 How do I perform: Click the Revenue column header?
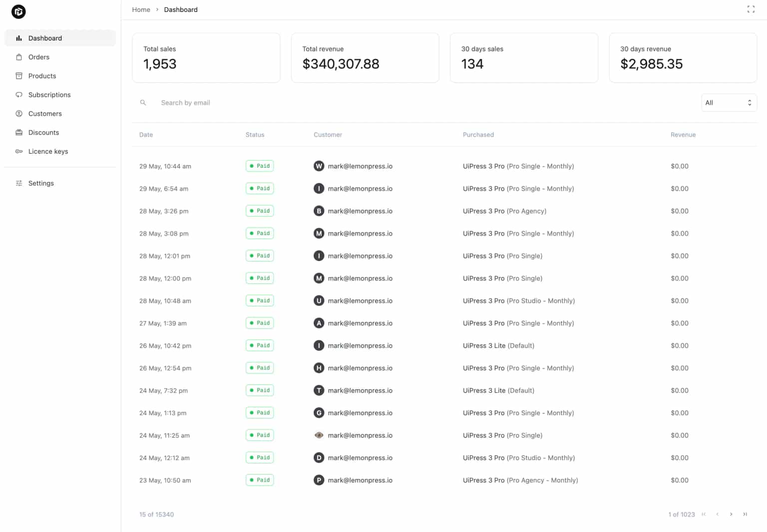point(683,135)
